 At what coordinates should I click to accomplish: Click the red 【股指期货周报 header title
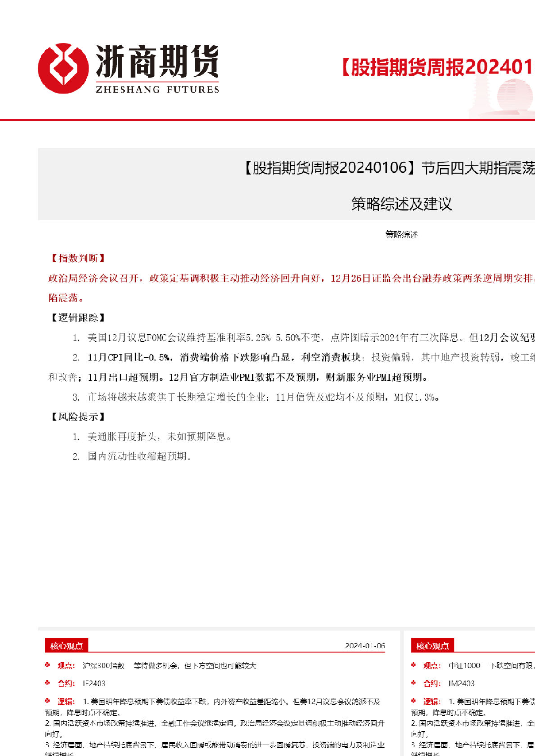437,67
